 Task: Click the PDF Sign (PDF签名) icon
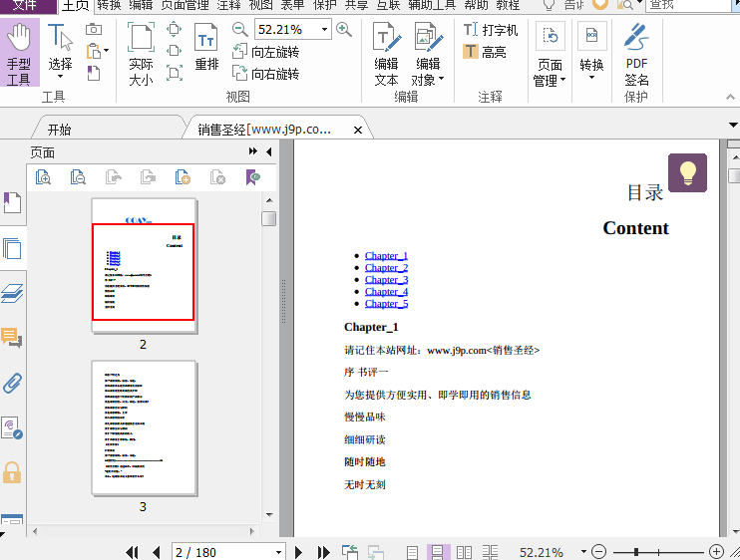pyautogui.click(x=636, y=54)
